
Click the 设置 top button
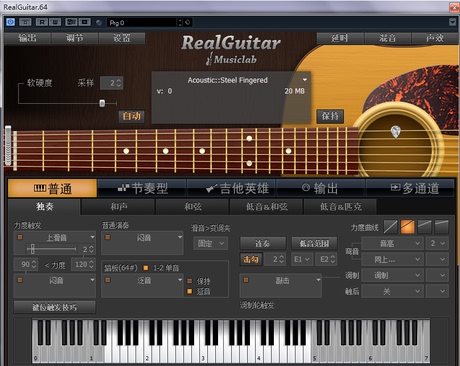122,38
